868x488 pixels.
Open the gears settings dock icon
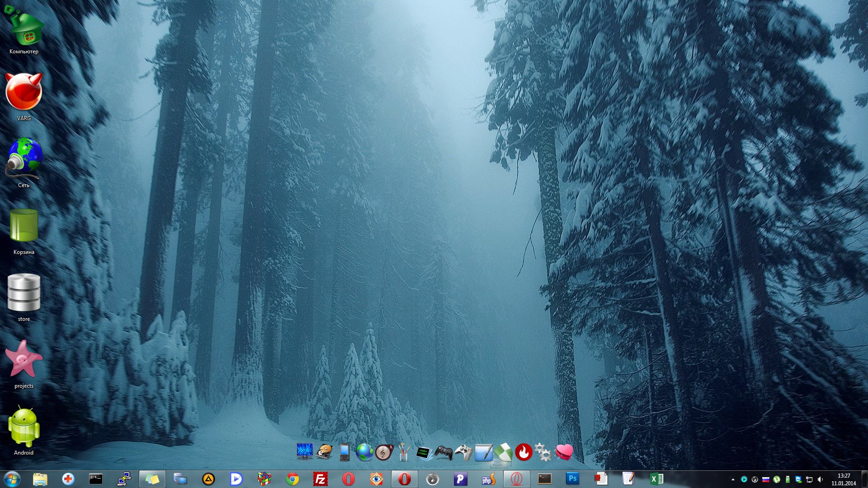(x=542, y=452)
